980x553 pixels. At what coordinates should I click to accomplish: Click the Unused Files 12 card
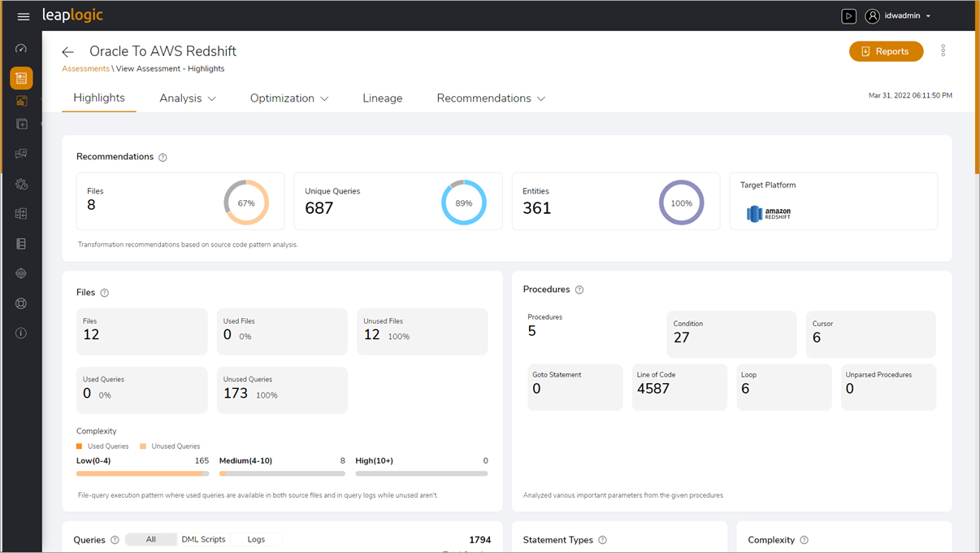(423, 332)
